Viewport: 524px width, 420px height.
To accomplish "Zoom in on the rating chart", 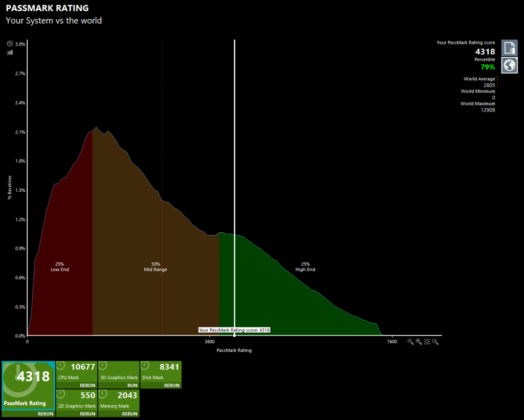I will pyautogui.click(x=419, y=342).
